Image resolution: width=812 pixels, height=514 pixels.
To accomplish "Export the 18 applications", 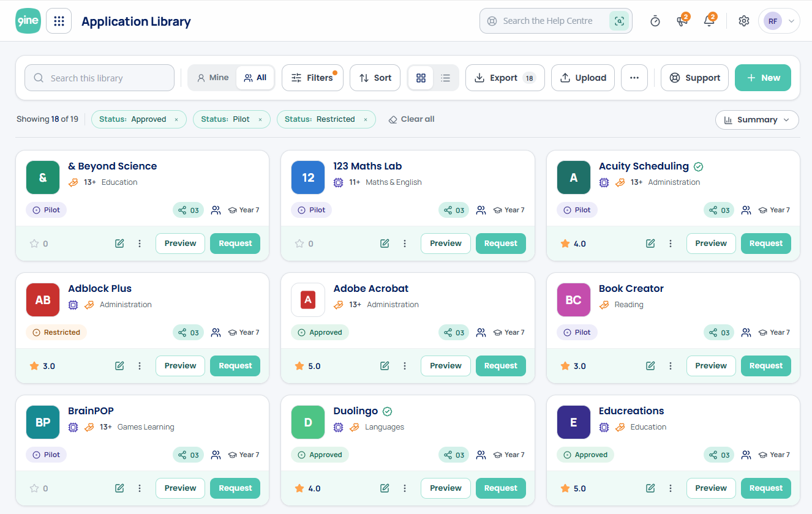I will (505, 78).
